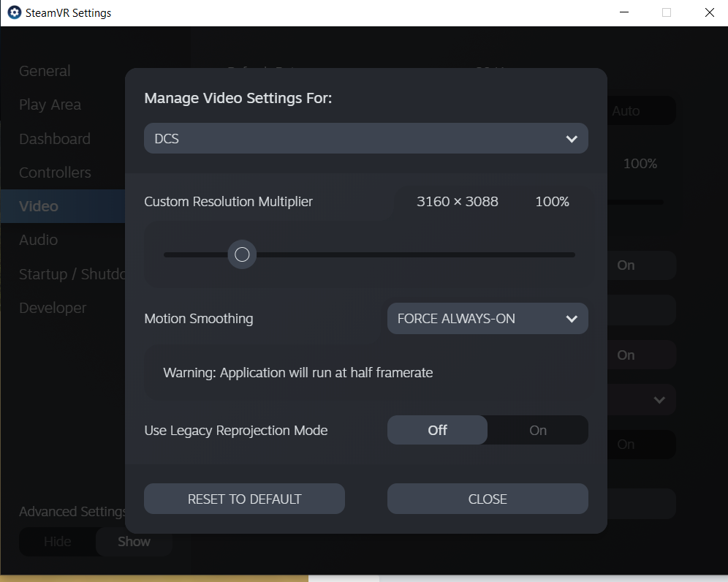Expand the Motion Smoothing FORCE ALWAYS-ON dropdown
728x582 pixels.
click(488, 319)
